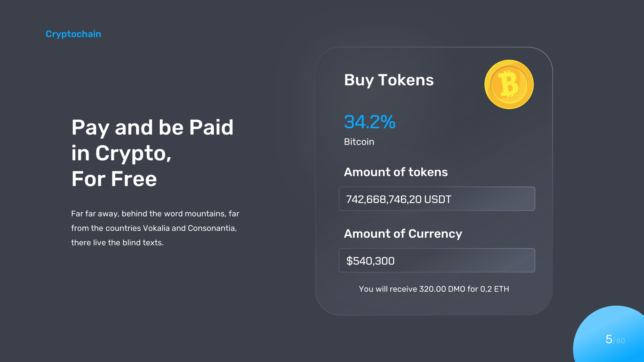The height and width of the screenshot is (362, 644).
Task: Focus the $540,300 currency field
Action: tap(437, 260)
